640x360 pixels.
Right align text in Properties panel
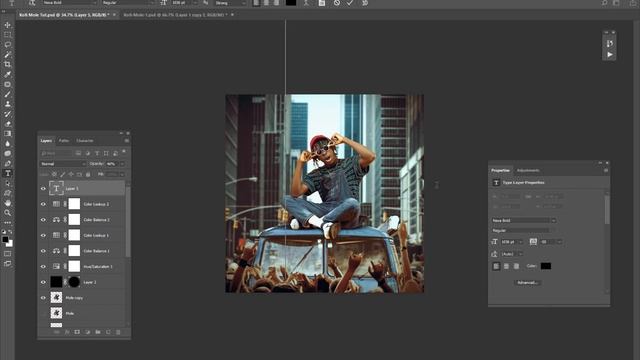pyautogui.click(x=517, y=266)
